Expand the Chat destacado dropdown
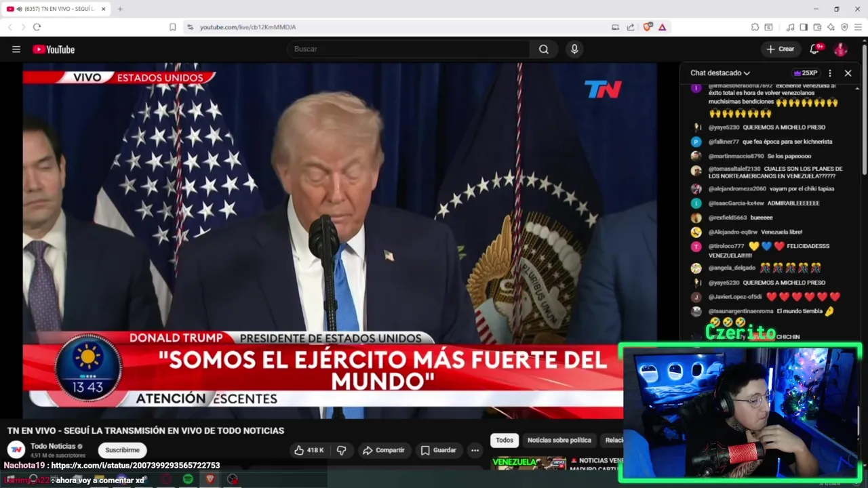The image size is (868, 488). (x=720, y=73)
